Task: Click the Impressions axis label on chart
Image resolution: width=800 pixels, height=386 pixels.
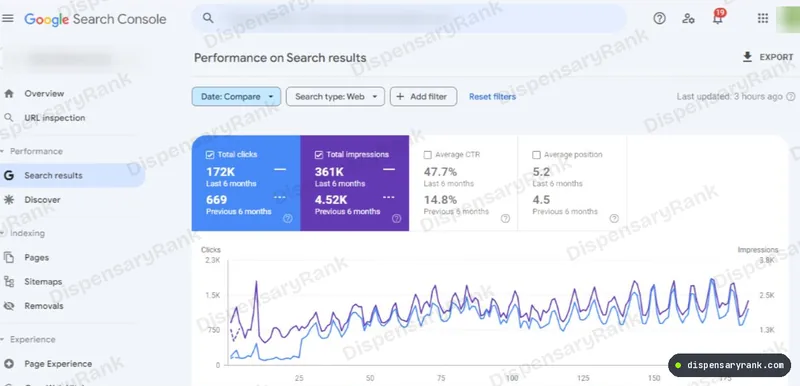Action: click(x=758, y=250)
